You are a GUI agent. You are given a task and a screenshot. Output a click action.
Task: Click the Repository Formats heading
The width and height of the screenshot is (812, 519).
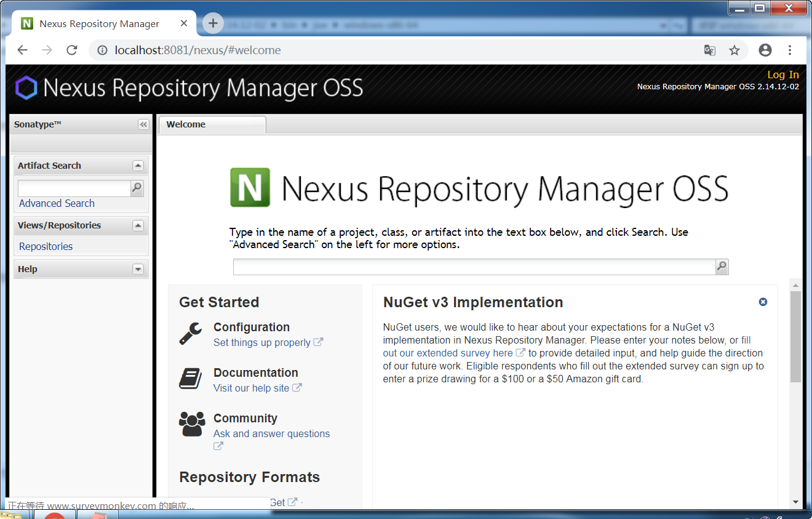click(249, 477)
